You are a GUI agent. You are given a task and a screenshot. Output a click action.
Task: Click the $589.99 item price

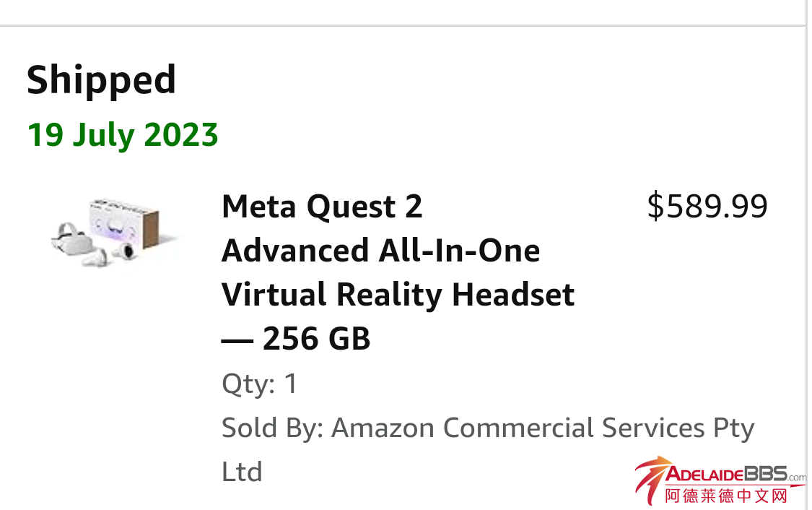click(707, 207)
